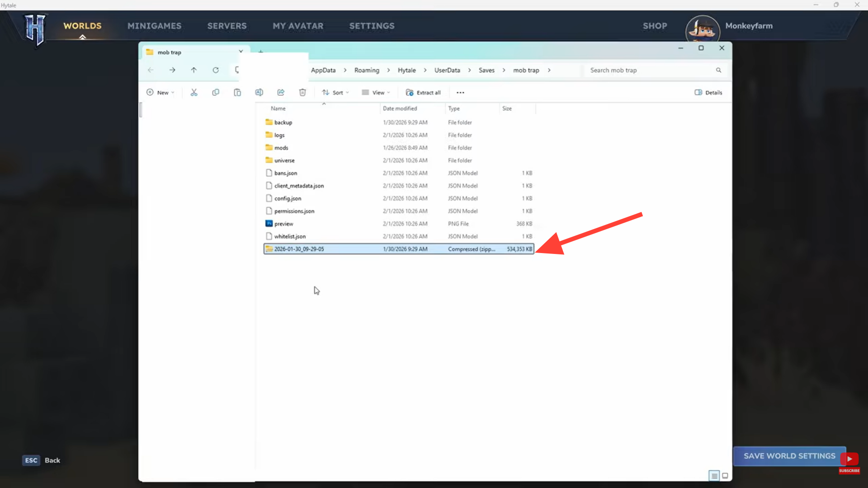The height and width of the screenshot is (488, 868).
Task: Click the Search mob trap field
Action: tap(651, 70)
